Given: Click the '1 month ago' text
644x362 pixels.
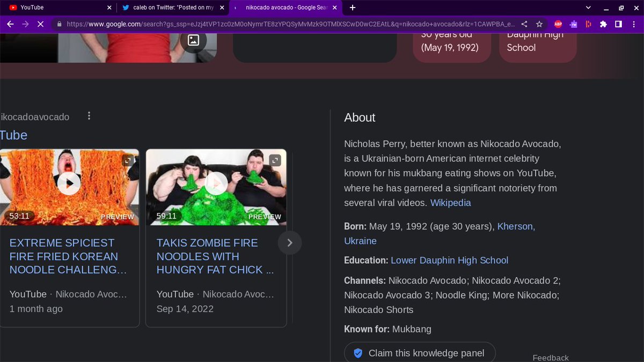Looking at the screenshot, I should pyautogui.click(x=36, y=309).
